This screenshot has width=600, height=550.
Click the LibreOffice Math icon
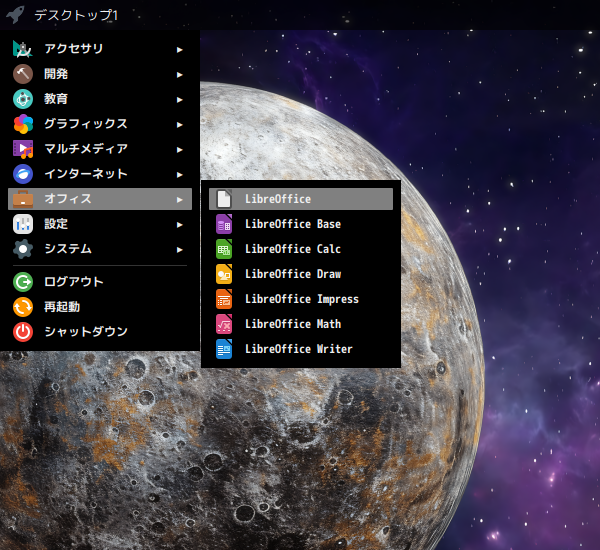point(224,324)
